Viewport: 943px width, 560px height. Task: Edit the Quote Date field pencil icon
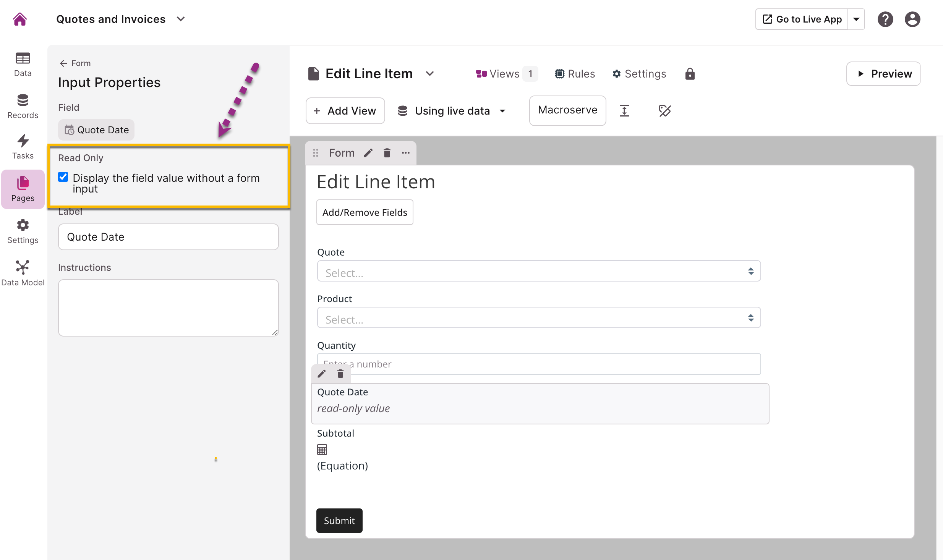322,374
